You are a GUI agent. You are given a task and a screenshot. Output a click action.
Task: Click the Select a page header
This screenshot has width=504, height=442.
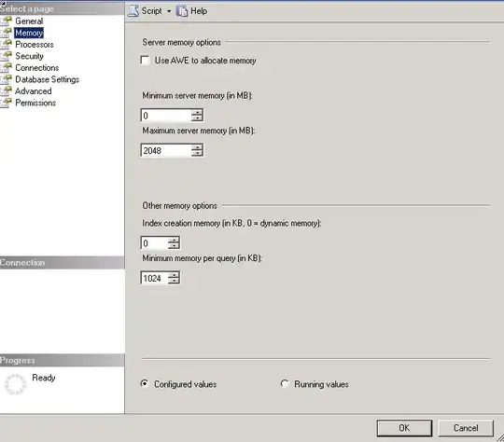click(x=62, y=9)
